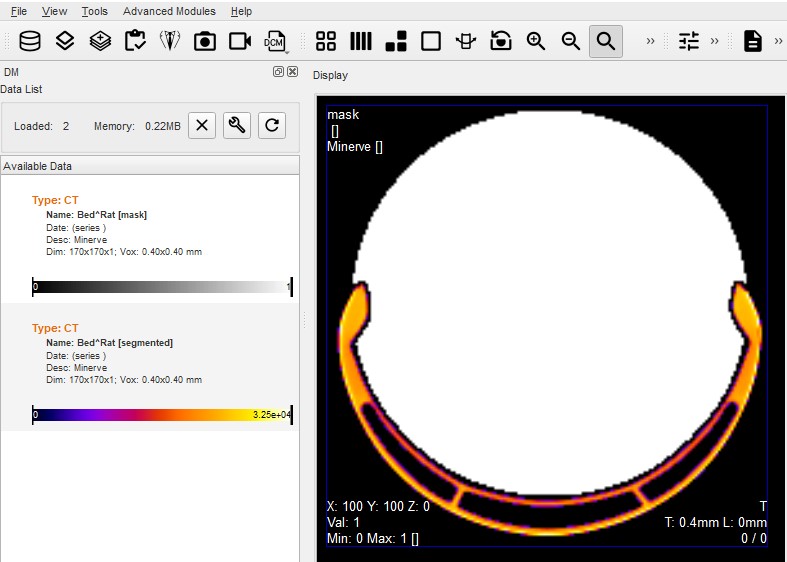787x562 pixels.
Task: Expand hidden toolbar items after magnifier
Action: click(x=650, y=41)
